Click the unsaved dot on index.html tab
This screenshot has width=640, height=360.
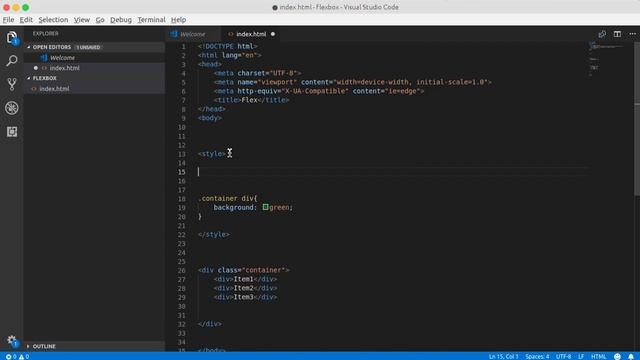coord(273,34)
